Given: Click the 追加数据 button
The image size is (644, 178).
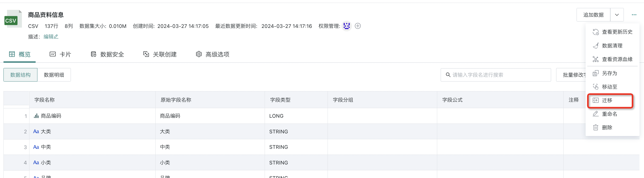Looking at the screenshot, I should point(593,15).
